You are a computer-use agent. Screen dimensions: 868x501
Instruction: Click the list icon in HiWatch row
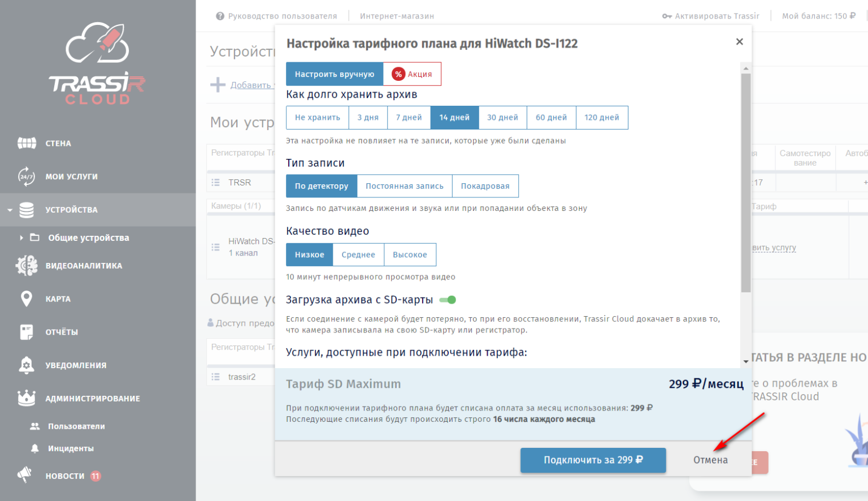click(x=215, y=247)
